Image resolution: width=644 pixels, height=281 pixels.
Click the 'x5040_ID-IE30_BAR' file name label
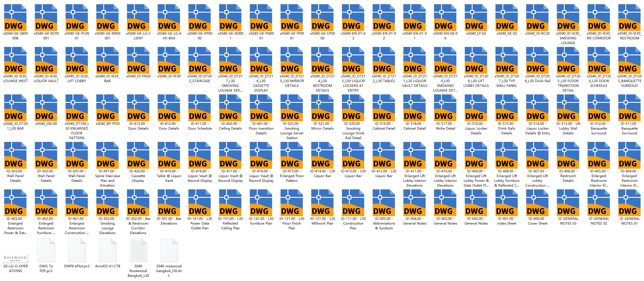pos(107,78)
